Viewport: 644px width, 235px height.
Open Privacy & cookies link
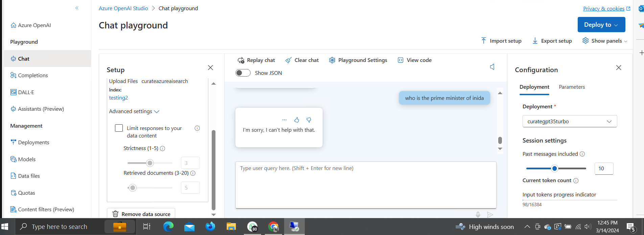click(x=607, y=8)
